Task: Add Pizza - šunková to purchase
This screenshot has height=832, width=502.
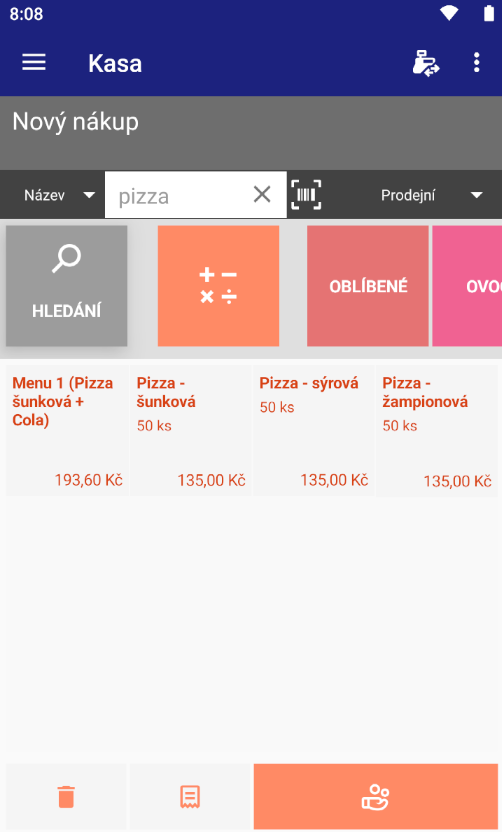Action: pos(191,430)
